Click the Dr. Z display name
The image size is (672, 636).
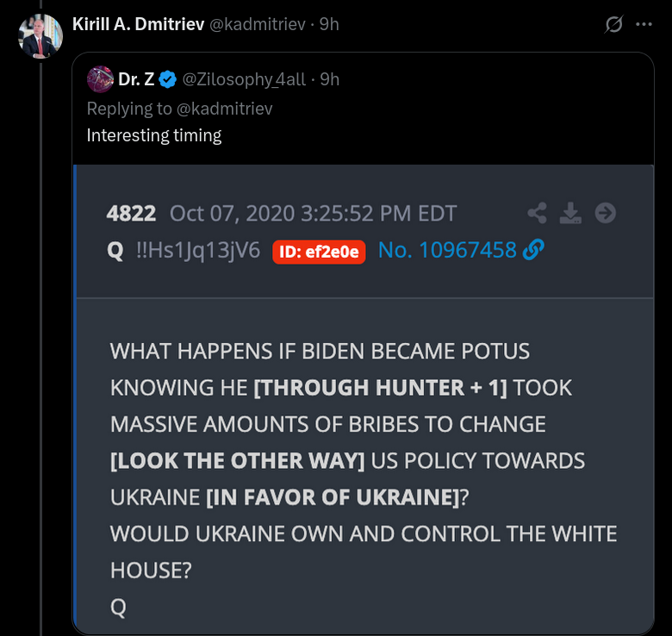[136, 79]
